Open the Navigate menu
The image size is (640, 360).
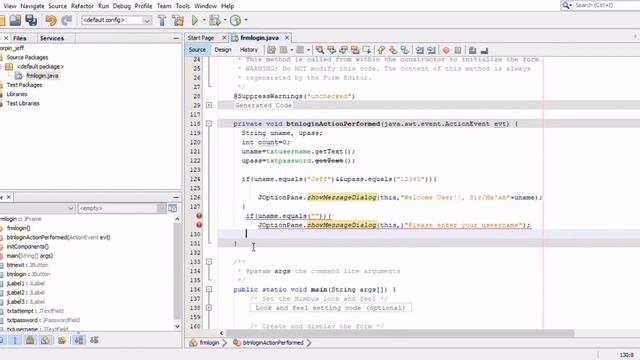coord(32,6)
